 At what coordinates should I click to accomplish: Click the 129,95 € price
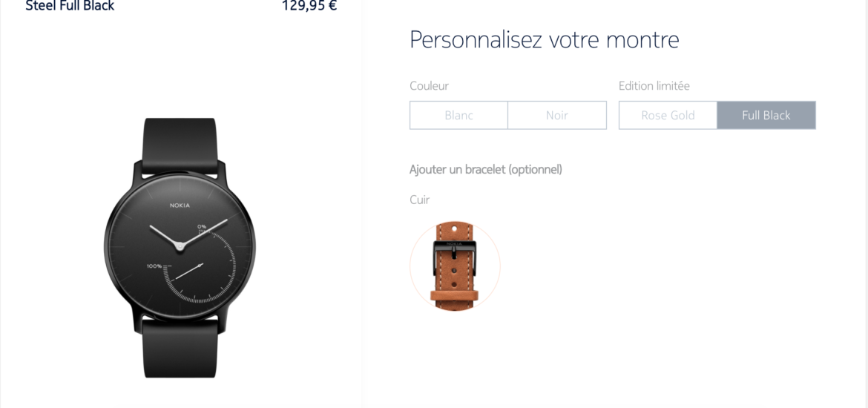(x=309, y=6)
